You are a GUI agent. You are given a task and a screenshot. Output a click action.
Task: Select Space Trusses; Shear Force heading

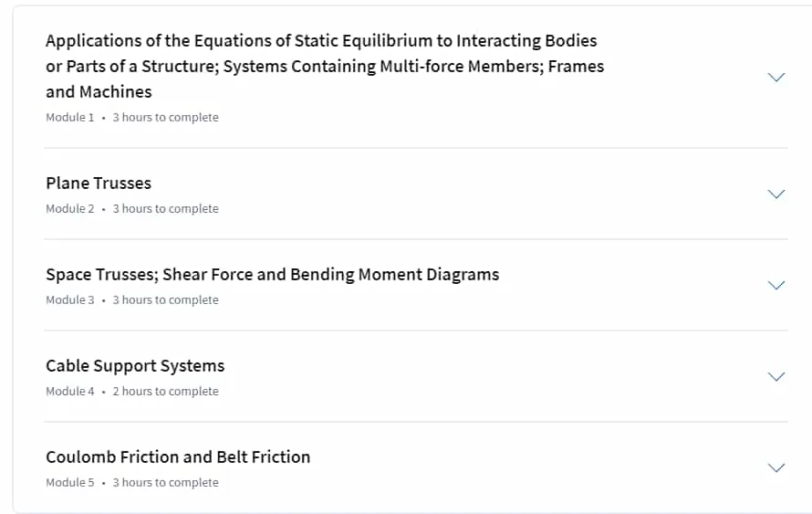click(x=273, y=275)
